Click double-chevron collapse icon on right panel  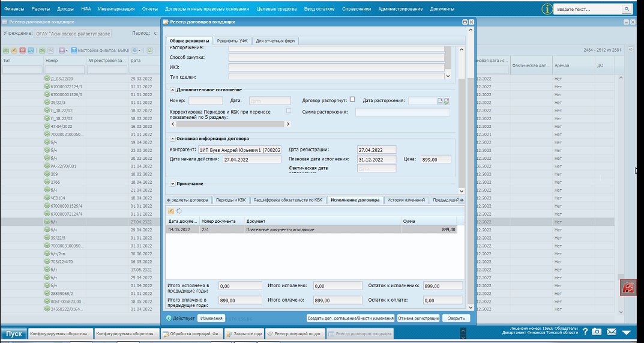coord(631,50)
